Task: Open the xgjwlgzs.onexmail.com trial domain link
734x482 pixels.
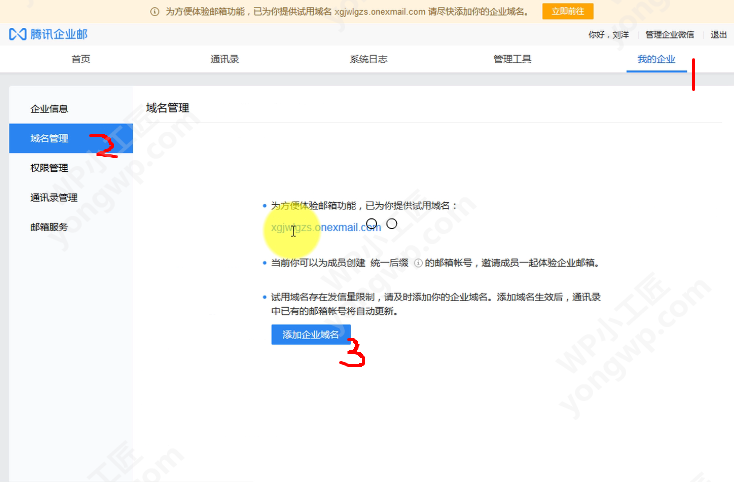Action: click(x=326, y=227)
